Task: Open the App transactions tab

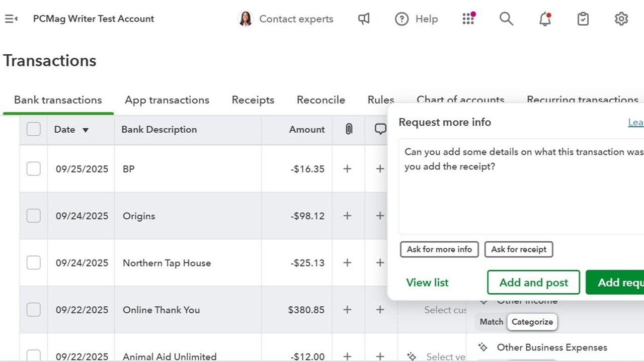Action: pos(167,100)
